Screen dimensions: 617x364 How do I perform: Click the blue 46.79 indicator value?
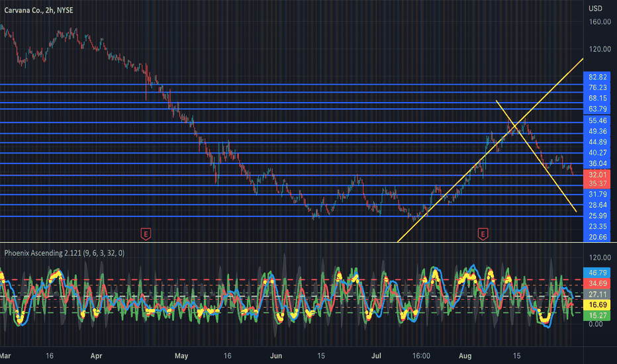(597, 273)
